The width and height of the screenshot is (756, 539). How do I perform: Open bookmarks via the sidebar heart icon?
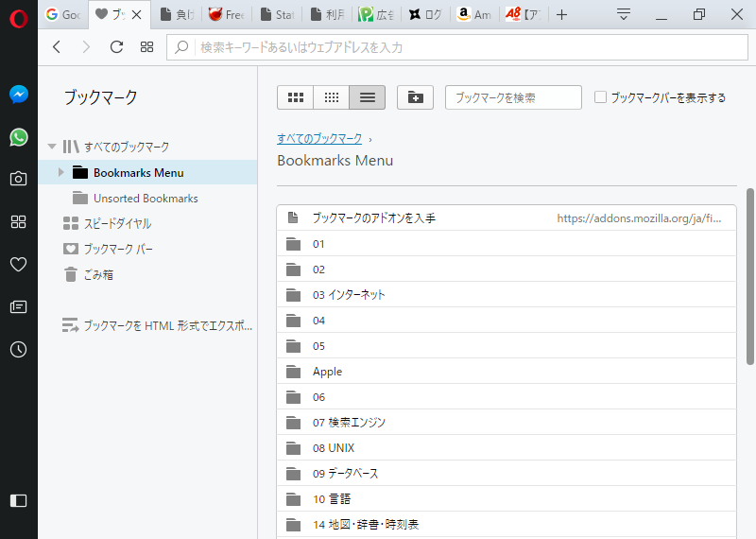pos(18,265)
